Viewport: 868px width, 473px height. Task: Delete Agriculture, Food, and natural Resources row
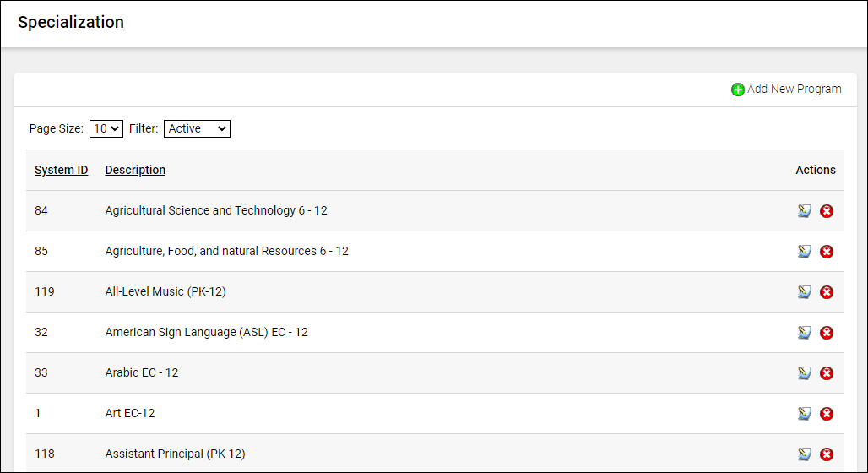pos(827,252)
